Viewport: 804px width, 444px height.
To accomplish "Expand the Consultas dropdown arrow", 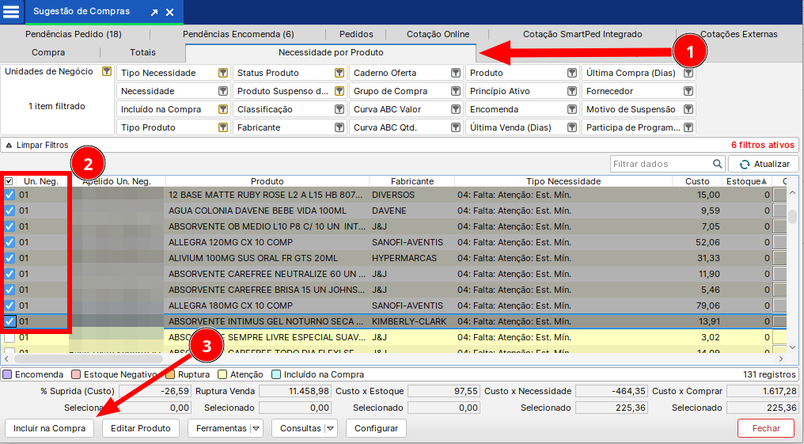I will 332,428.
